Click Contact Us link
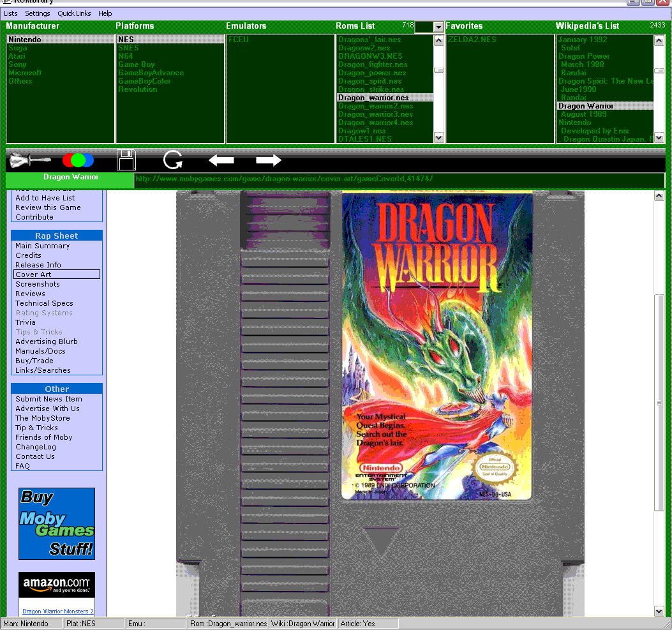 click(x=34, y=456)
